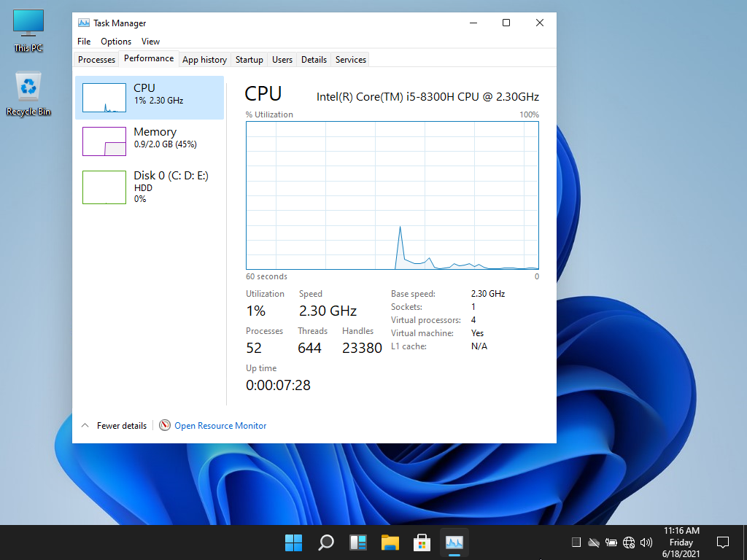Click the battery power tray icon
Image resolution: width=747 pixels, height=560 pixels.
[x=611, y=542]
